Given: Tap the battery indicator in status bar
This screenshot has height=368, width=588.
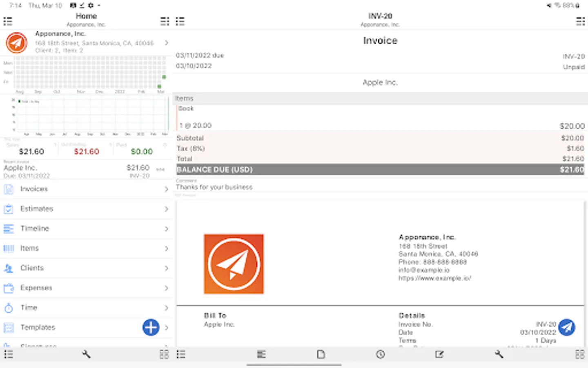Looking at the screenshot, I should pyautogui.click(x=577, y=5).
